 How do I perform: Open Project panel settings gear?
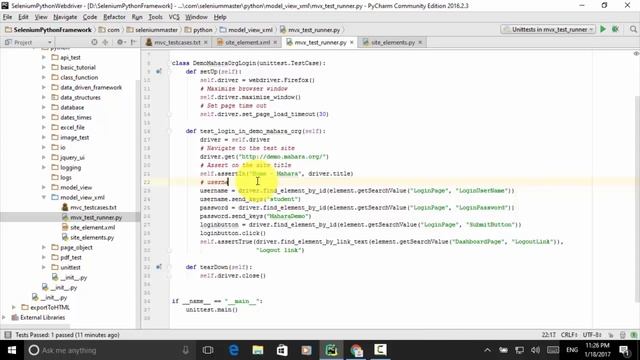120,42
